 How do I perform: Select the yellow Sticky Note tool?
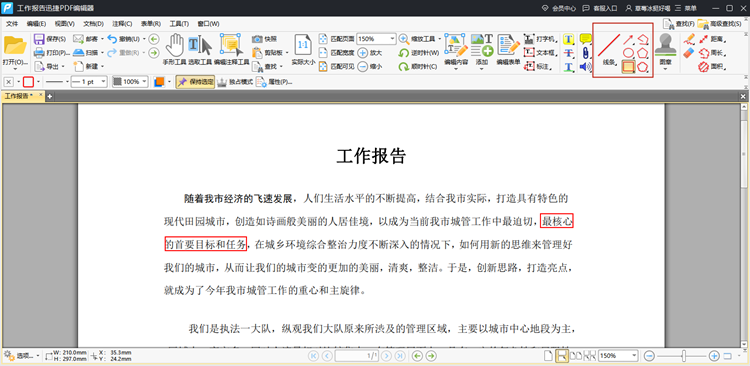coord(585,39)
